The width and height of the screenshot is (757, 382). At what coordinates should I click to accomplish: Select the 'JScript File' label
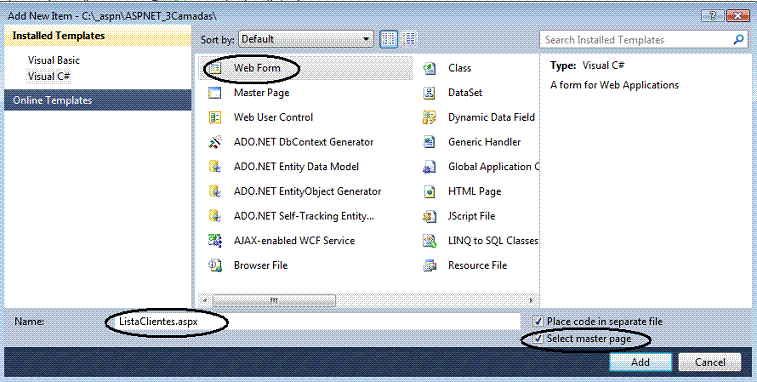click(471, 216)
